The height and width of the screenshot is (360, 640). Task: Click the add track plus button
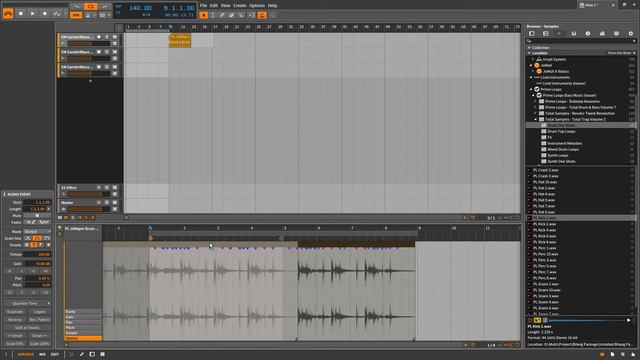(90, 81)
